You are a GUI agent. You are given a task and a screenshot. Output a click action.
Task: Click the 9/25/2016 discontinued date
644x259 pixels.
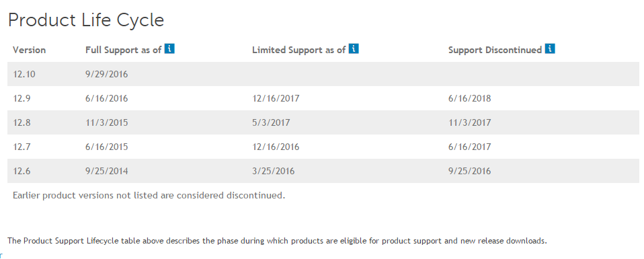tap(469, 171)
